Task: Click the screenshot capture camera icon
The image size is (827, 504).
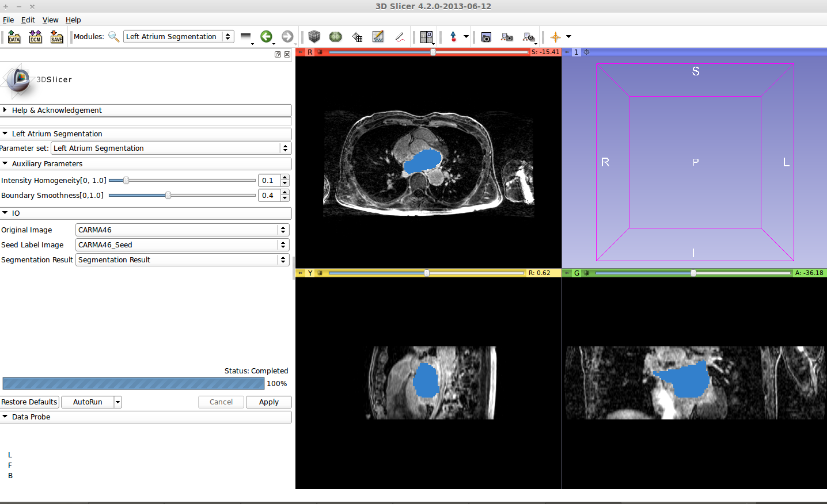Action: click(486, 37)
